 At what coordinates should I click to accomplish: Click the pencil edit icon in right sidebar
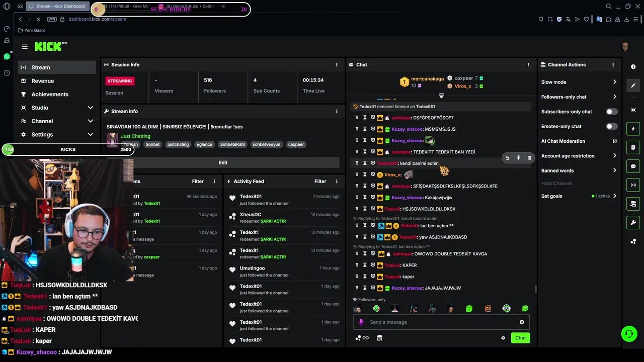click(x=633, y=85)
